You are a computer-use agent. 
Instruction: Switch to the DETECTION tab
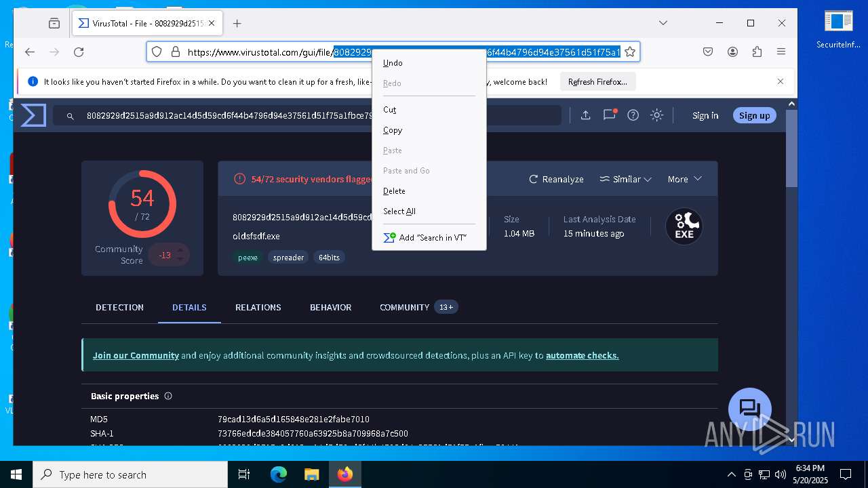point(119,307)
